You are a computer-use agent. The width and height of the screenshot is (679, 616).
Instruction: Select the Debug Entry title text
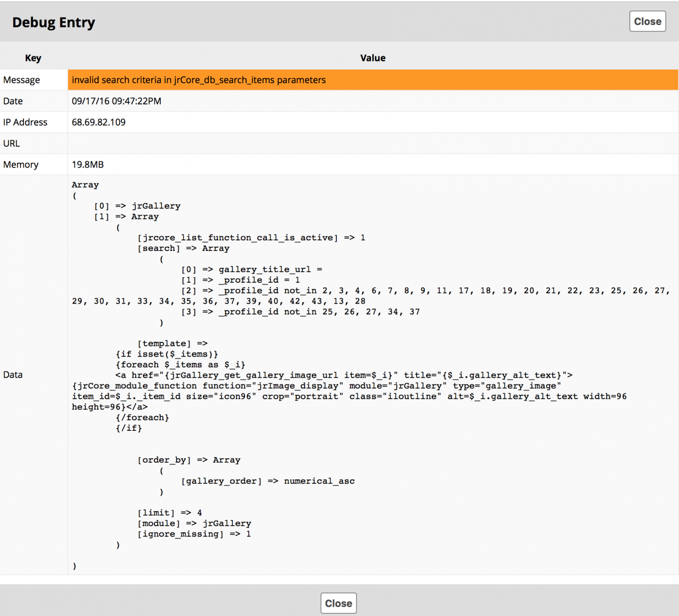point(54,22)
